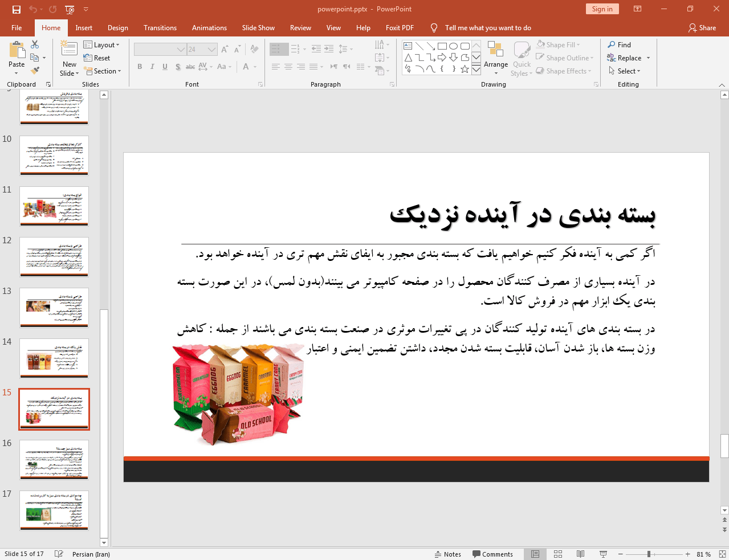
Task: Click Tell me what you want to do
Action: click(487, 27)
